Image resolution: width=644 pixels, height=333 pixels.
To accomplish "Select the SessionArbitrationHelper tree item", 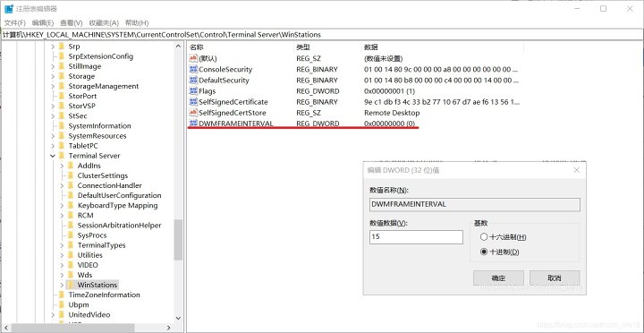I will [119, 226].
